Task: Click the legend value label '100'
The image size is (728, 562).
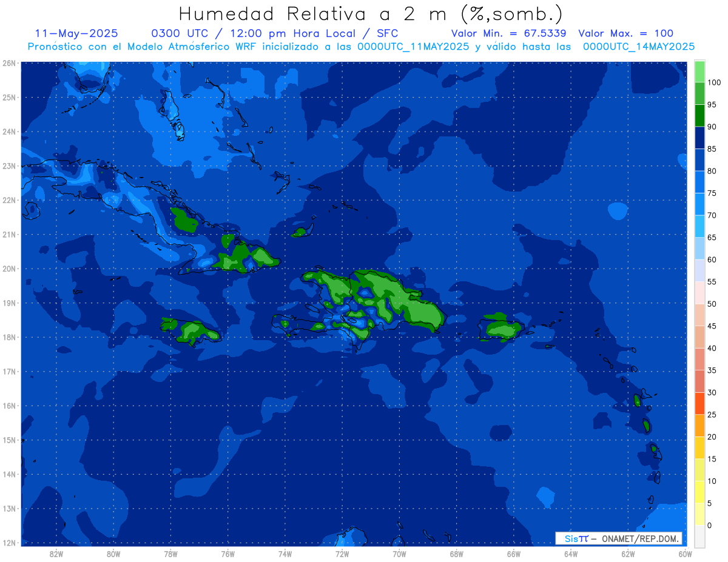Action: coord(713,82)
